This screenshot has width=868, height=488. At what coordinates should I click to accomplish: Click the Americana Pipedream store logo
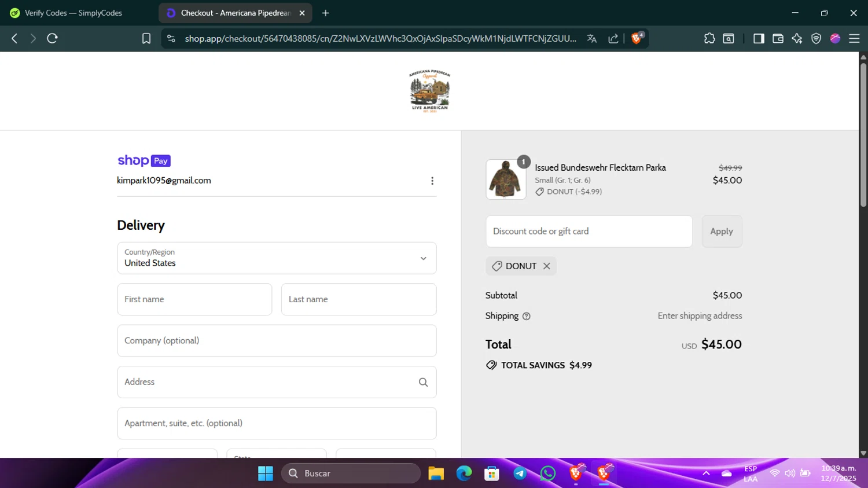[x=429, y=91]
